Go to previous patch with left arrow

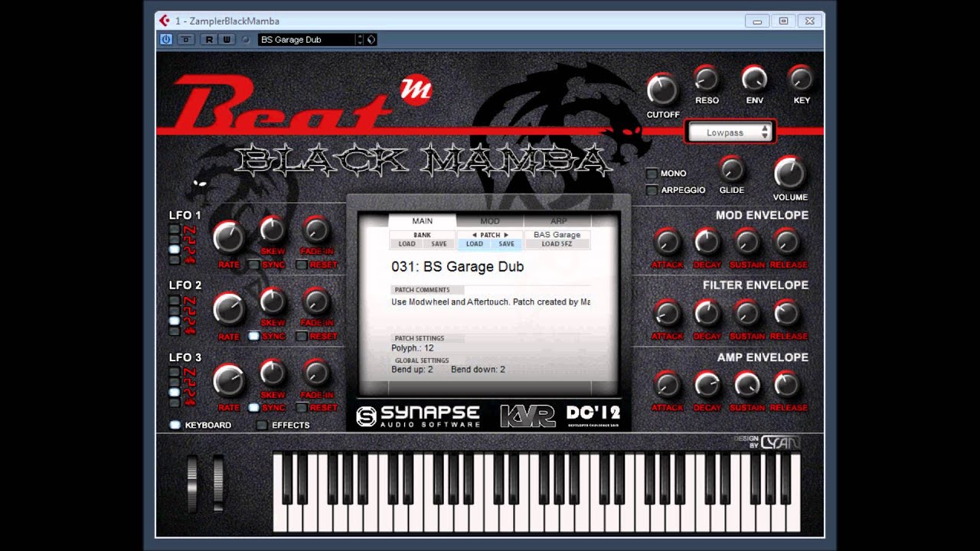475,235
